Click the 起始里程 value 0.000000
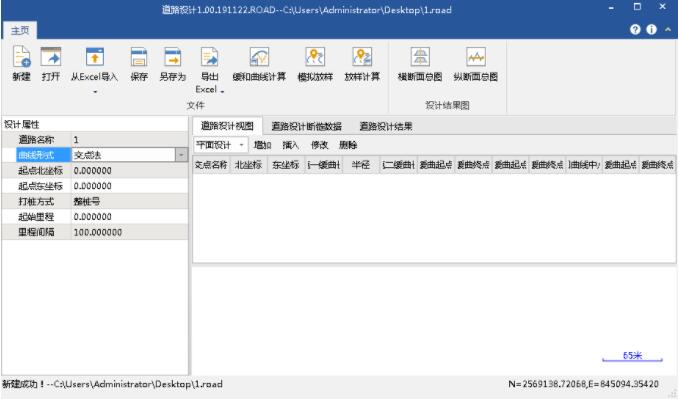 (129, 217)
